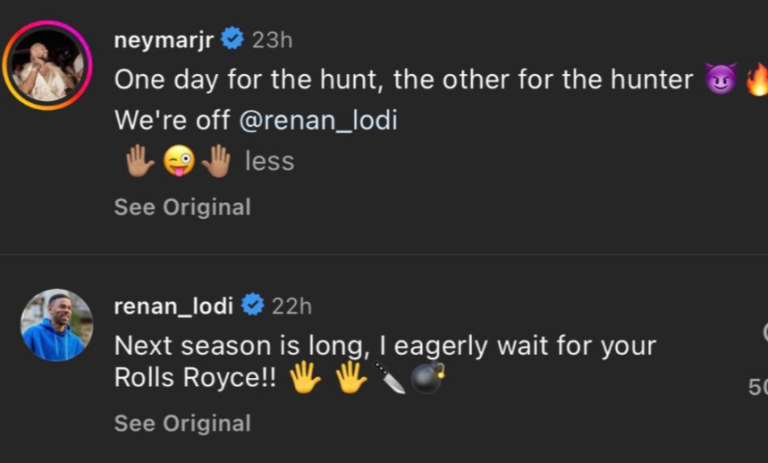Click the neymarjr username

164,39
